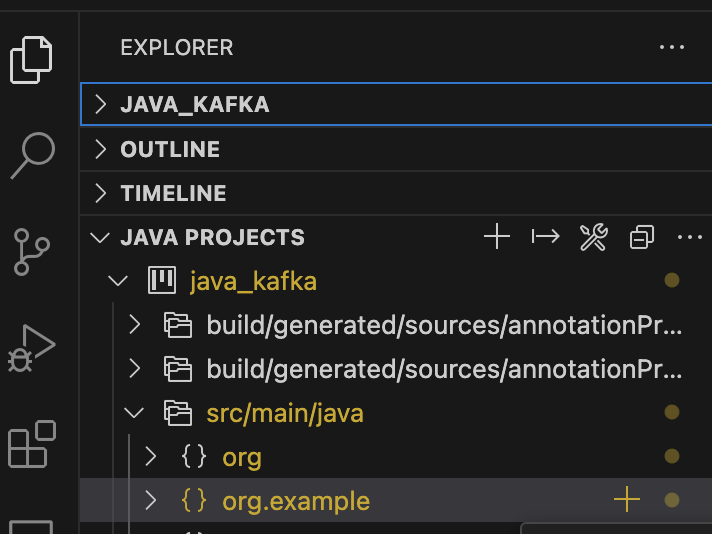Click the plus icon to create Java project
Screen dimensions: 712x534
tap(497, 237)
